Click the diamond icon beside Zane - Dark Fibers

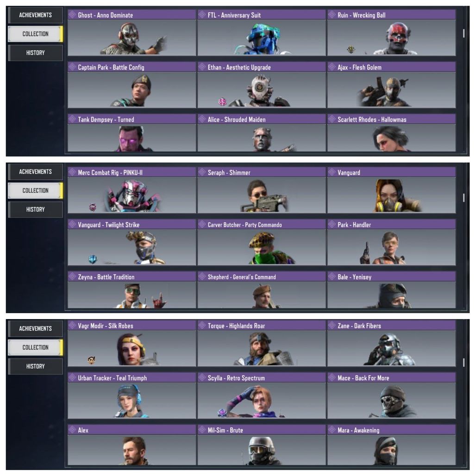(x=332, y=326)
